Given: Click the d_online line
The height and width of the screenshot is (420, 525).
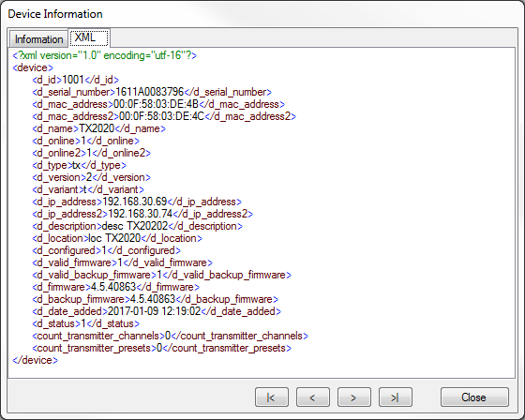Looking at the screenshot, I should coord(85,141).
